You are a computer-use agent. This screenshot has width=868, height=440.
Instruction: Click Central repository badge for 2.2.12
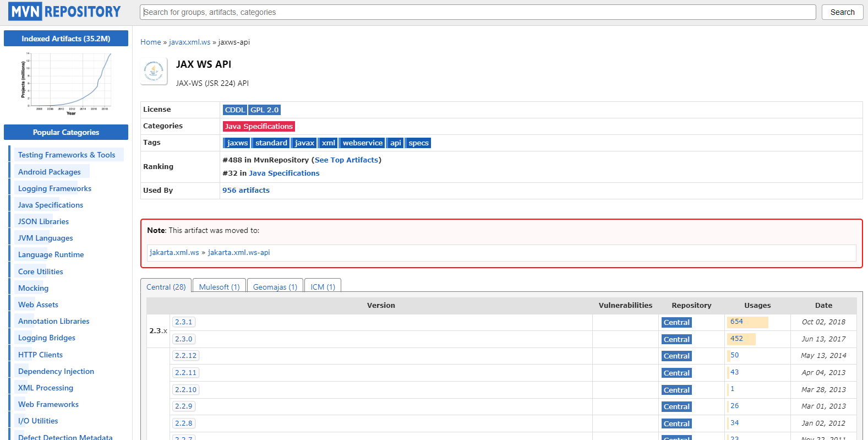point(676,356)
